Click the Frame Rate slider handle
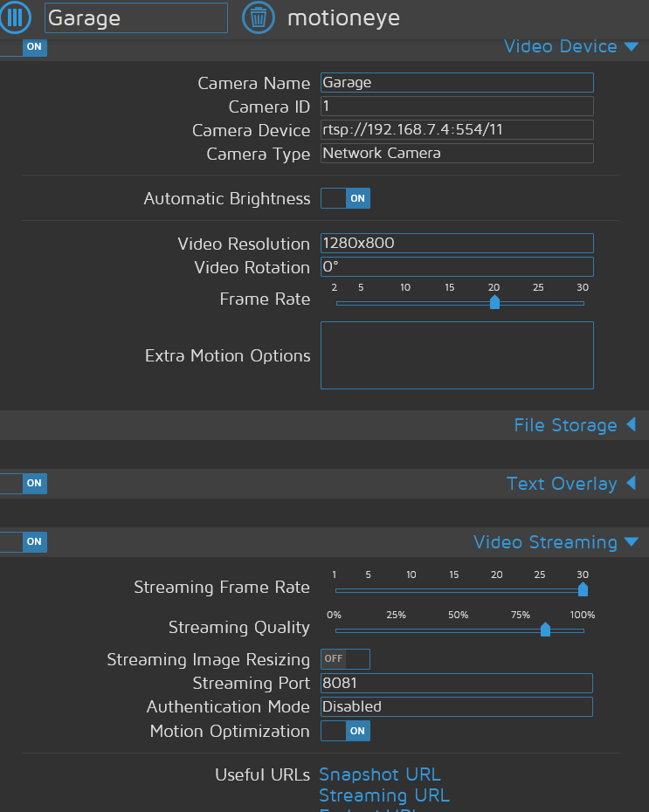 pyautogui.click(x=494, y=302)
